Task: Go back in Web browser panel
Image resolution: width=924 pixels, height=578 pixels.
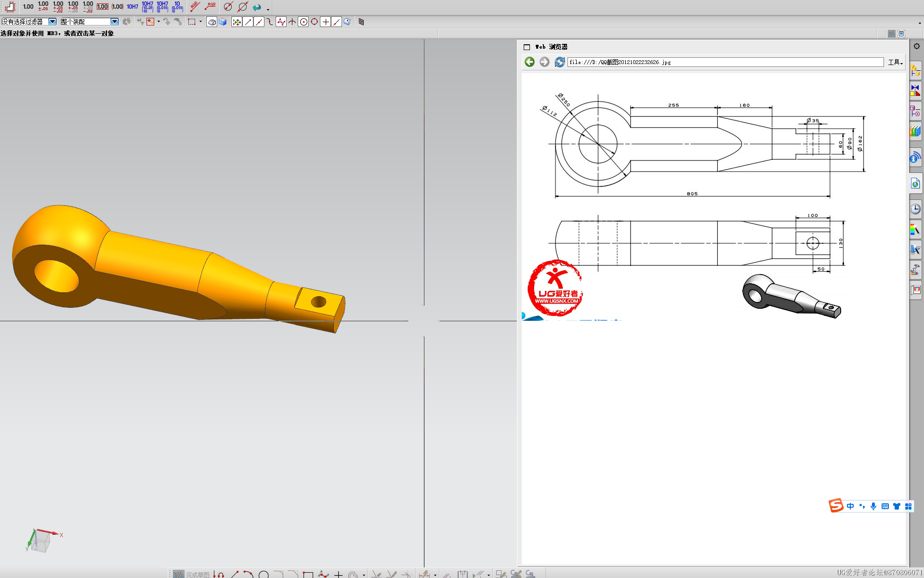Action: 529,62
